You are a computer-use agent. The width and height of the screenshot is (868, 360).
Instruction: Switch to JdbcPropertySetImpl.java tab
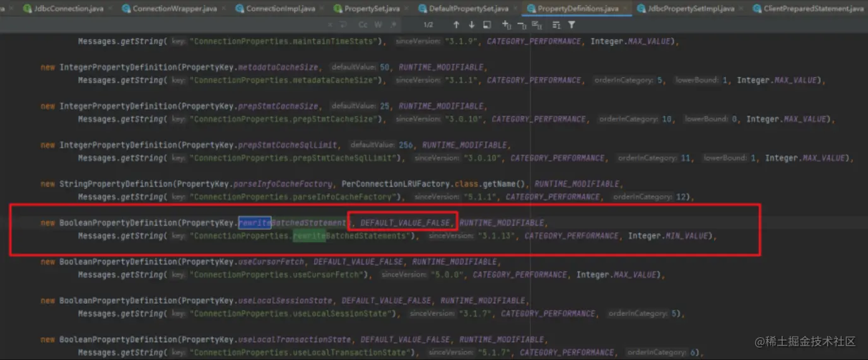686,8
